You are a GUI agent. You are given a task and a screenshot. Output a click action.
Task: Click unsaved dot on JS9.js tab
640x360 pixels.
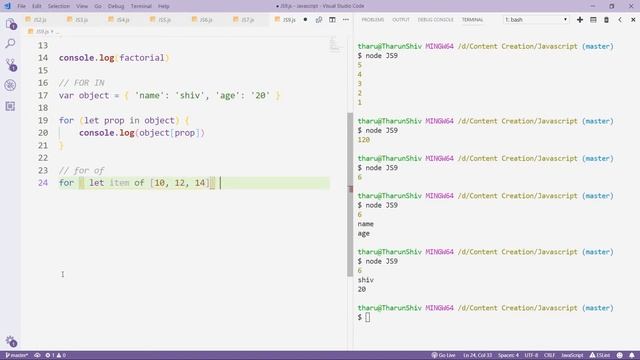pyautogui.click(x=305, y=20)
